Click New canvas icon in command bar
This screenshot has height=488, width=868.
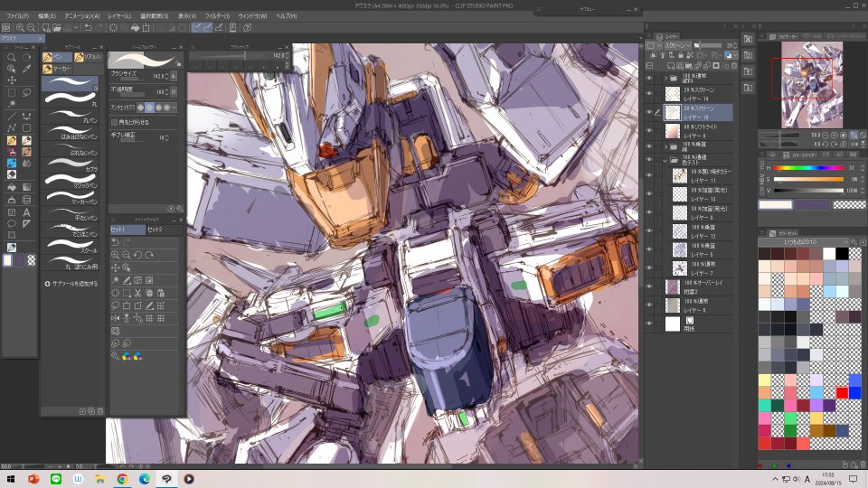[x=46, y=27]
